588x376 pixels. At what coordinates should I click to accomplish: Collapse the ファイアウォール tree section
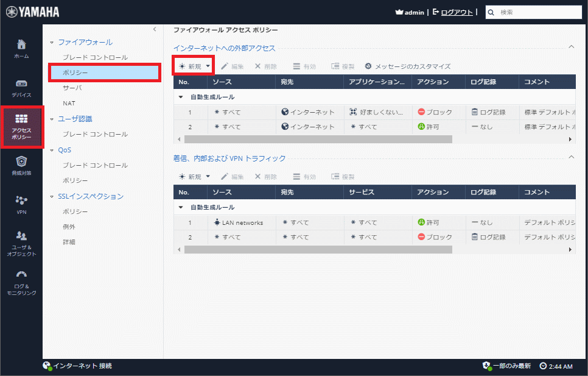point(52,43)
